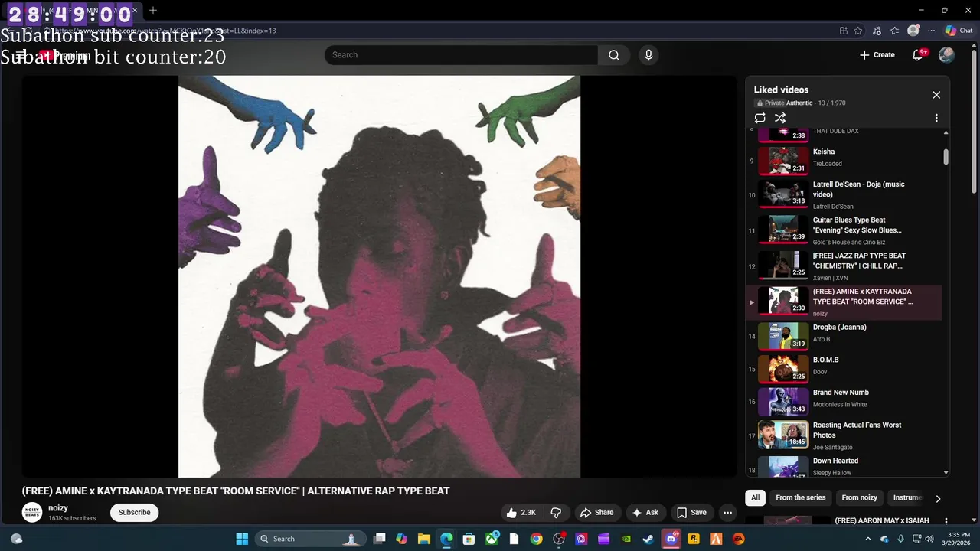
Task: Open Edge Settings and more ellipsis
Action: [931, 31]
